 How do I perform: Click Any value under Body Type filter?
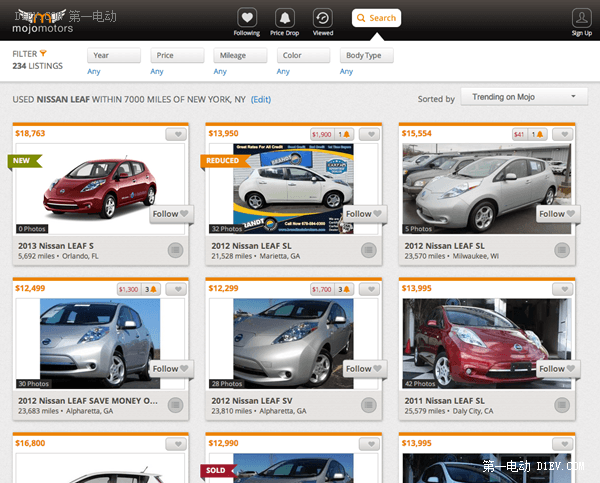pos(346,72)
